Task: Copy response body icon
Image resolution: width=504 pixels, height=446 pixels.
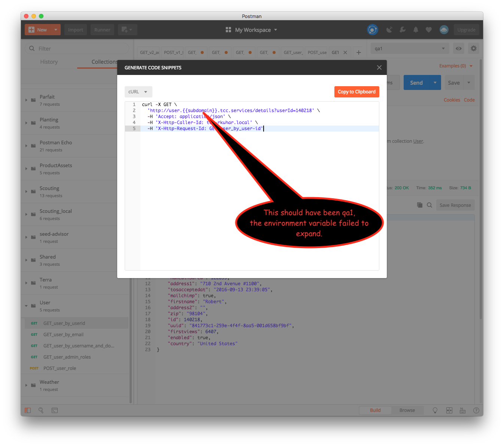Action: (420, 205)
